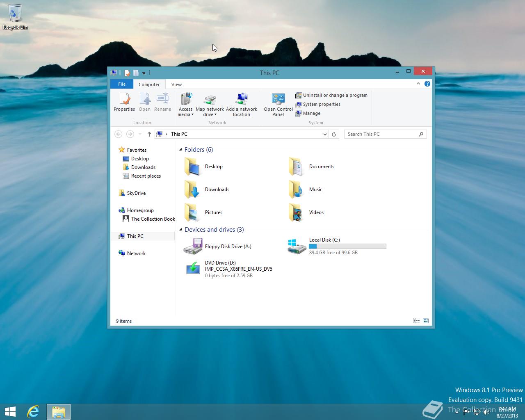Click Uninstall or change a program

(331, 95)
